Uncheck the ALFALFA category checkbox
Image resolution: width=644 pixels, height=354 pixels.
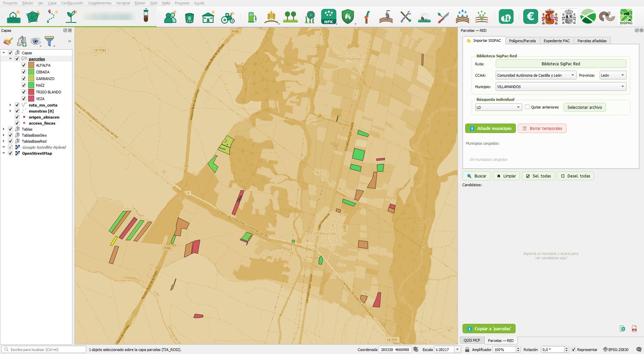pos(23,65)
